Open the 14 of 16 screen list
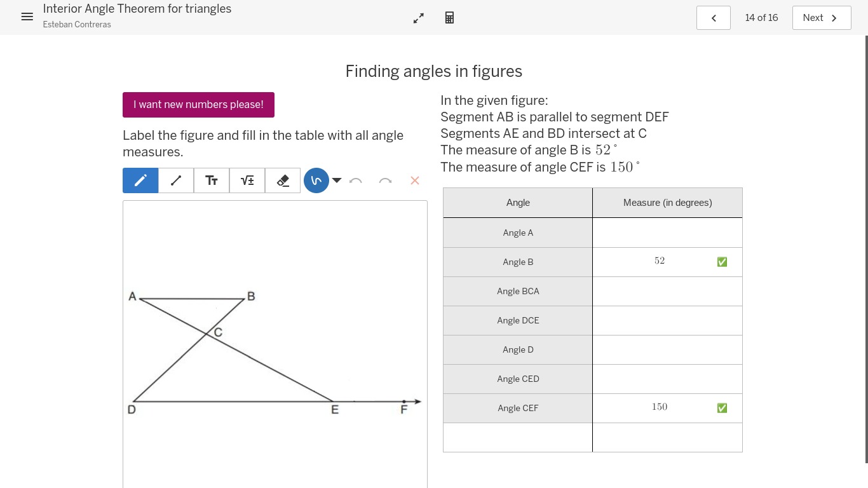868x488 pixels. pos(761,18)
